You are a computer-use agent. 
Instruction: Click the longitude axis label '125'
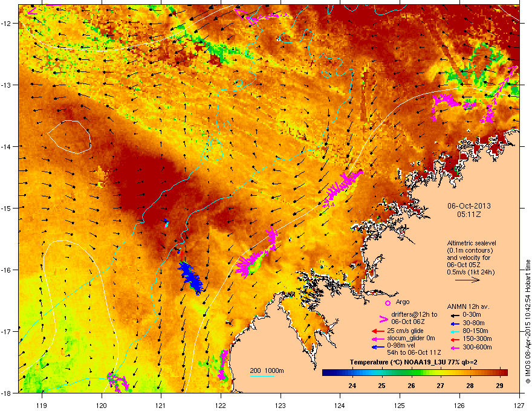[x=400, y=405]
